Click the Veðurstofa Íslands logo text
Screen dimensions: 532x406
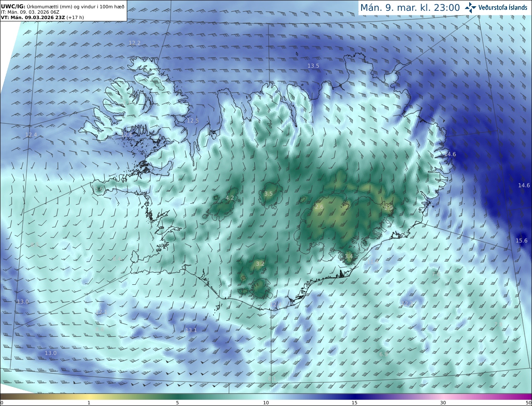pyautogui.click(x=503, y=7)
